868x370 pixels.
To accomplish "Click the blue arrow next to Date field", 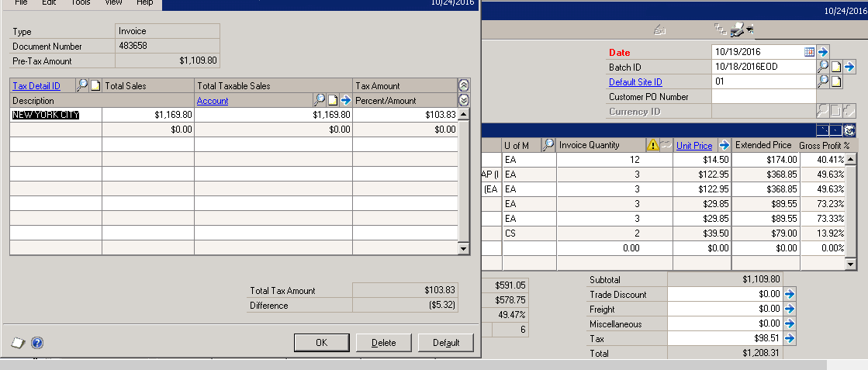I will (x=823, y=52).
